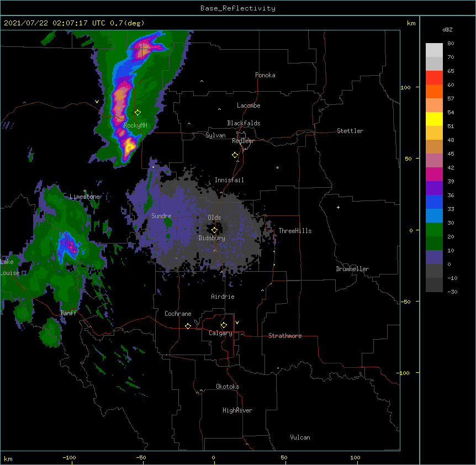476x465 pixels.
Task: Click the Blackfalds city label
Action: pyautogui.click(x=244, y=123)
